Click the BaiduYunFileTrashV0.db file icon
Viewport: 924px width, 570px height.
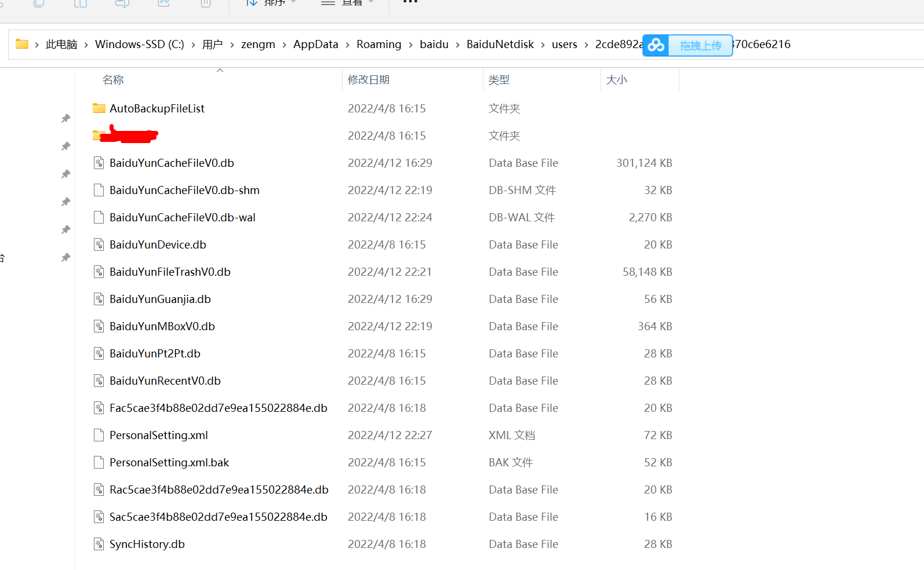pyautogui.click(x=99, y=272)
